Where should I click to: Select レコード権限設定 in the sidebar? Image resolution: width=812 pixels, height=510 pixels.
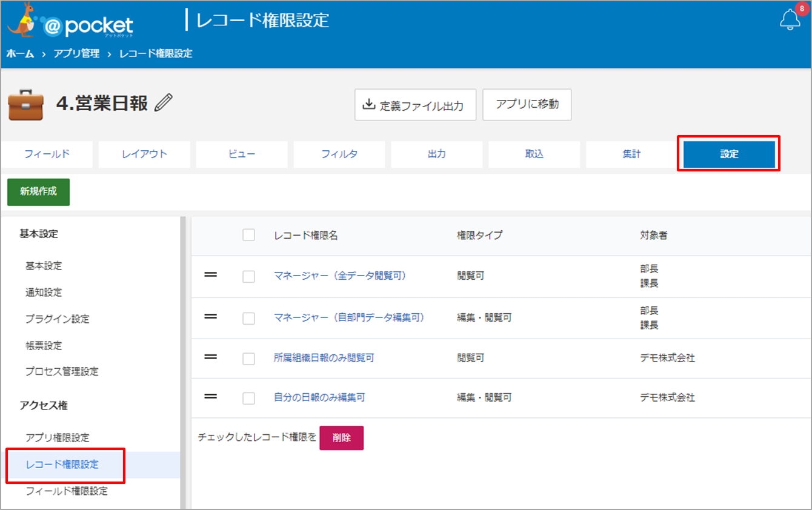(x=62, y=465)
